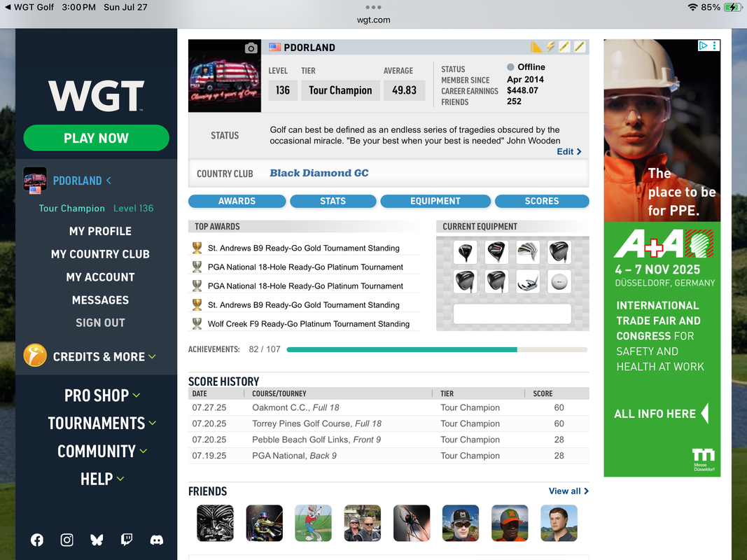
Task: Go to My Country Club
Action: pyautogui.click(x=100, y=254)
